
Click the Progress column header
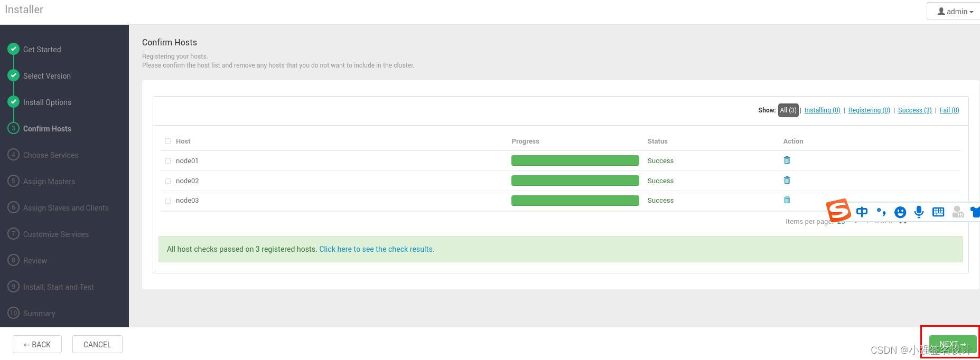pyautogui.click(x=525, y=141)
